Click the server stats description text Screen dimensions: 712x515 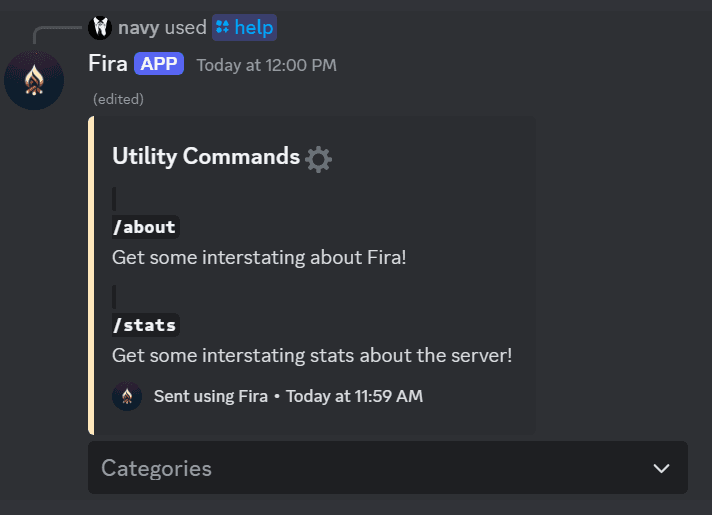click(x=312, y=355)
